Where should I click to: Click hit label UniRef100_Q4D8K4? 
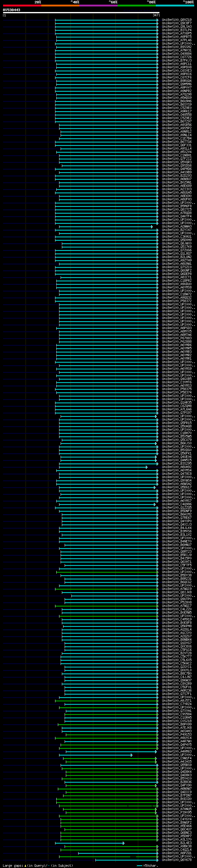click(x=177, y=772)
